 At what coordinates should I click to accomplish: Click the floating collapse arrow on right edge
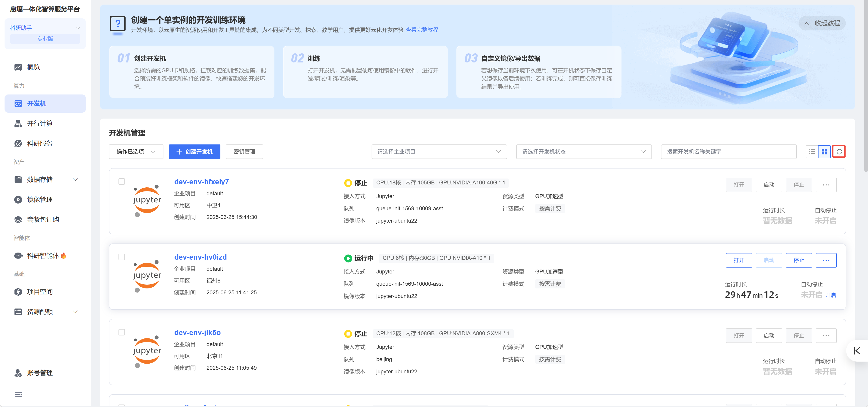(857, 351)
